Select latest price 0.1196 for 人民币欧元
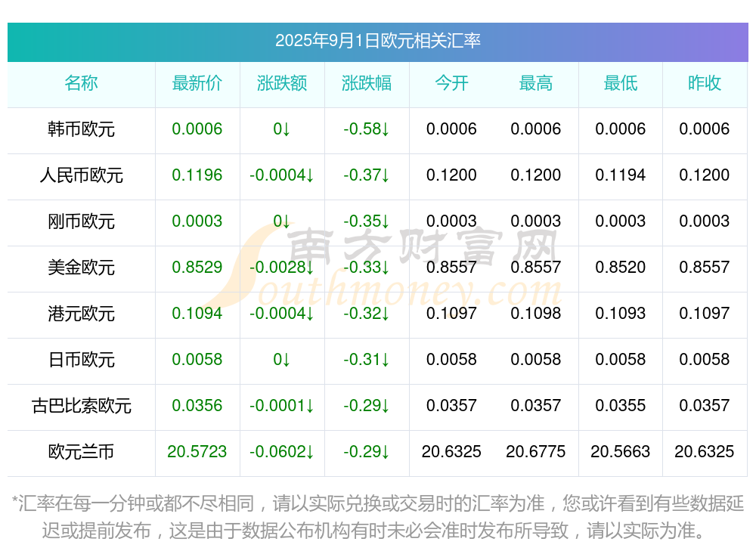The height and width of the screenshot is (554, 756). [197, 175]
